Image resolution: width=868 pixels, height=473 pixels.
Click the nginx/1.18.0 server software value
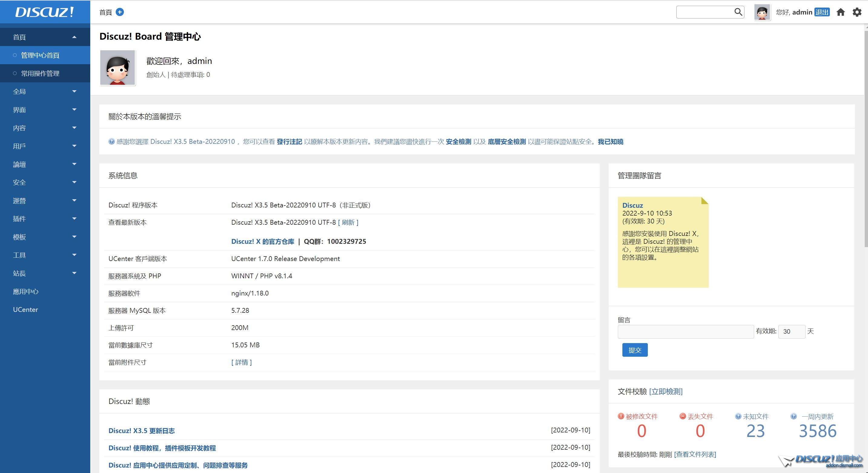[250, 293]
